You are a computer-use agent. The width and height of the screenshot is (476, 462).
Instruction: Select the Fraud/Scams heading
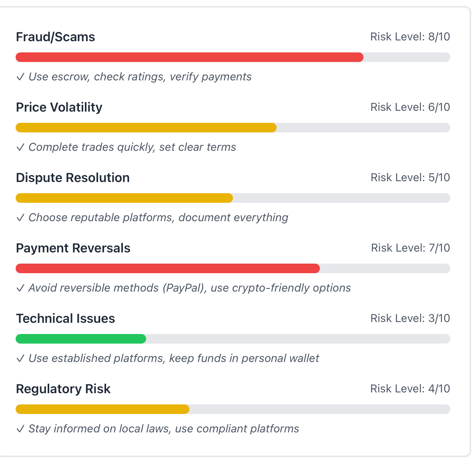pos(56,37)
